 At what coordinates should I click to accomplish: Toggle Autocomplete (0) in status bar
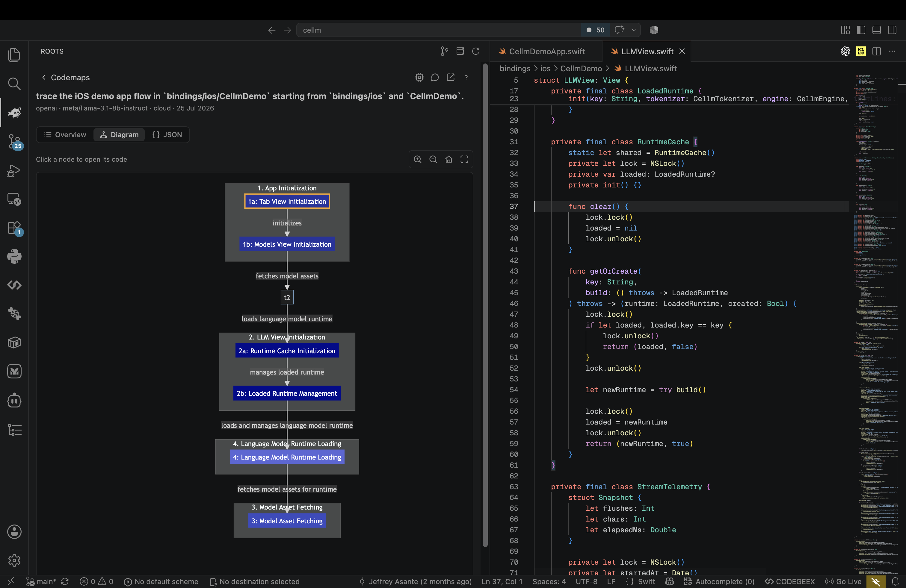[719, 581]
